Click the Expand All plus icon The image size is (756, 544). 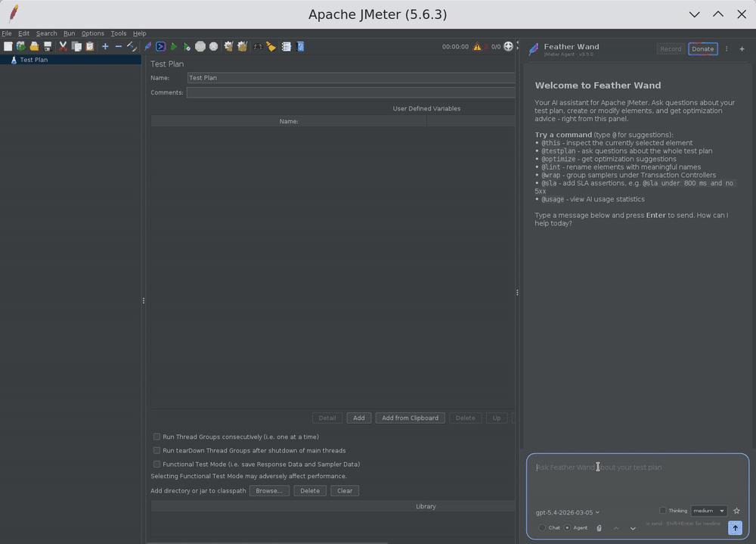(x=105, y=46)
